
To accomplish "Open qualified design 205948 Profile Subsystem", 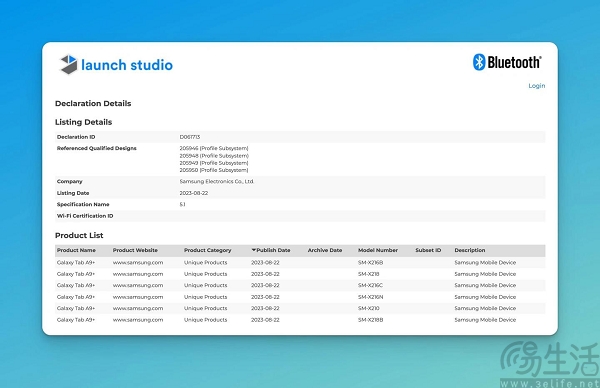I will (x=214, y=156).
